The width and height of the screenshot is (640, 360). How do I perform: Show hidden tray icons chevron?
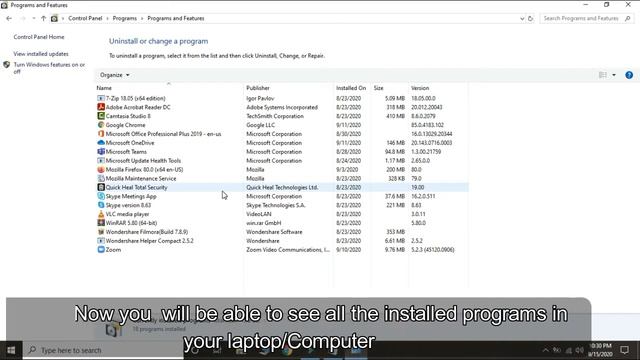[x=545, y=350]
